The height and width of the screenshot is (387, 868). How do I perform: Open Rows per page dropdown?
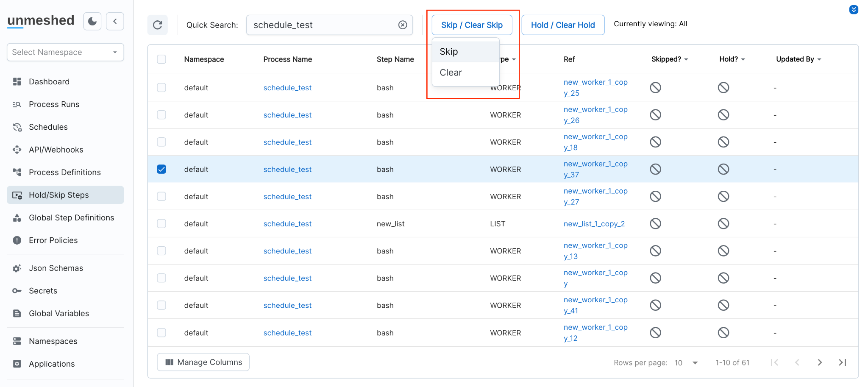[x=686, y=363]
